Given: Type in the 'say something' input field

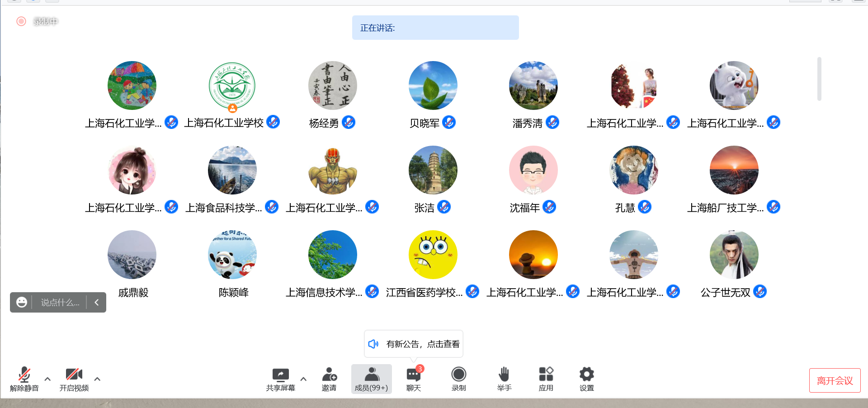Looking at the screenshot, I should [60, 303].
